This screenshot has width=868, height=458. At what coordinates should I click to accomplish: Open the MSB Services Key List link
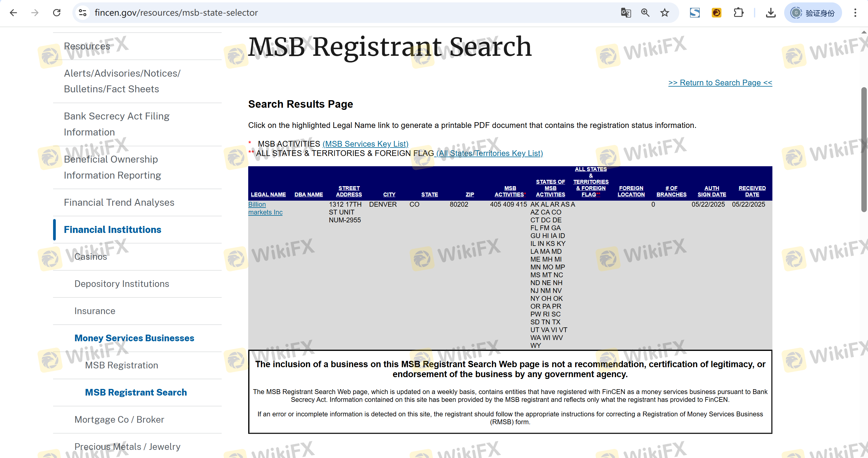[x=365, y=144]
